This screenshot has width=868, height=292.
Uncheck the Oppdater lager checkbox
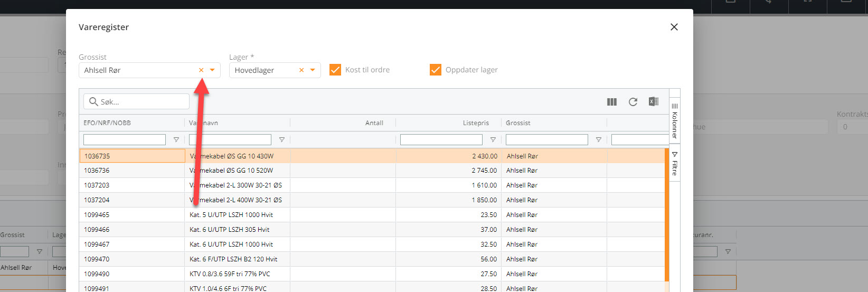pos(436,70)
